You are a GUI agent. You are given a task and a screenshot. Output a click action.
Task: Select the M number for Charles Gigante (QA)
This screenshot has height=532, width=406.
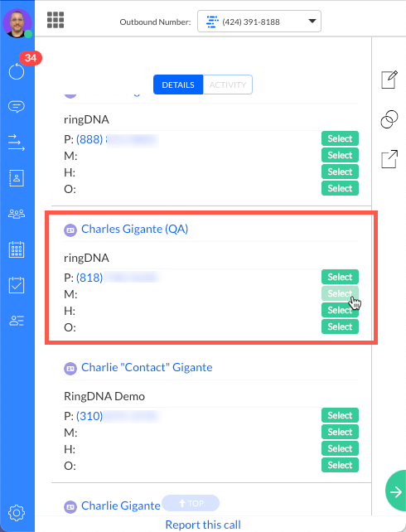[x=340, y=293]
